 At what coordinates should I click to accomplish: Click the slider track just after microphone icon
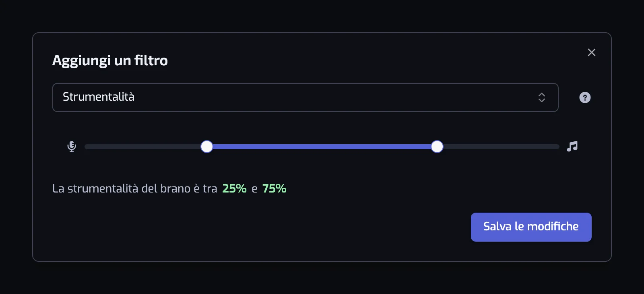(x=91, y=147)
